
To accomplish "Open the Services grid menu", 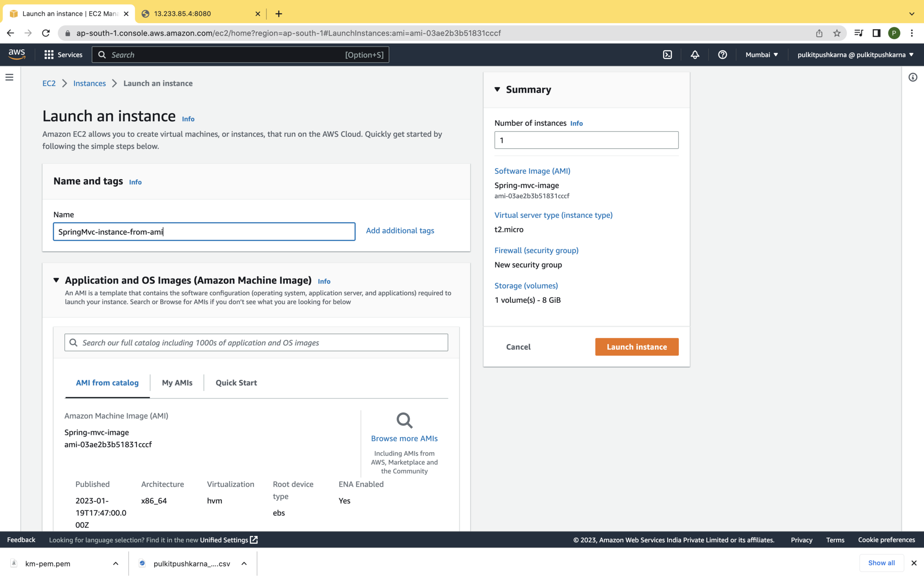I will [49, 54].
